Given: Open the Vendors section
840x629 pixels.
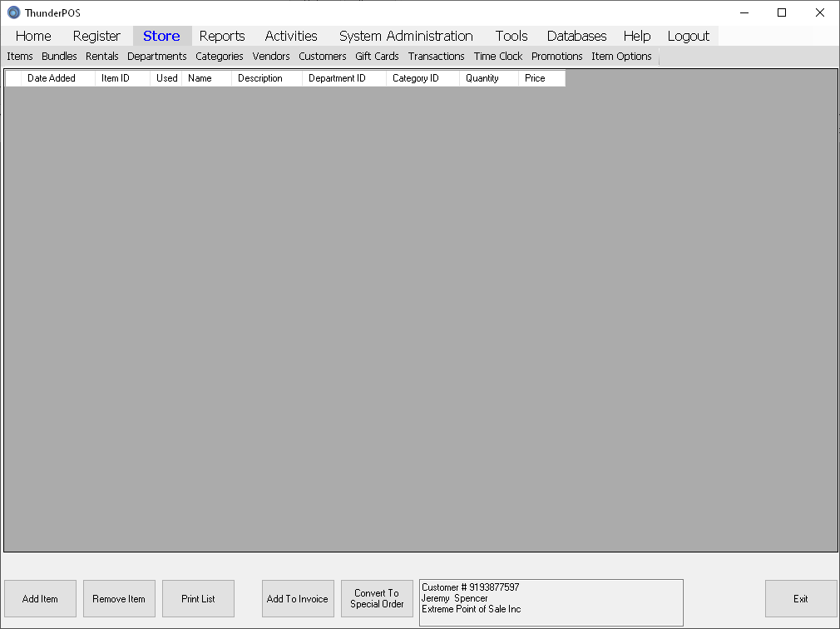Looking at the screenshot, I should [271, 57].
